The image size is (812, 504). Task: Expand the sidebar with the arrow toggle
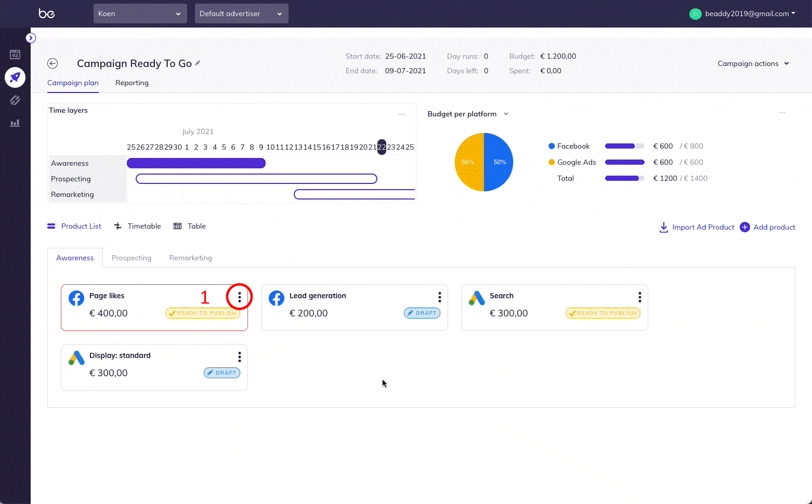pos(31,38)
